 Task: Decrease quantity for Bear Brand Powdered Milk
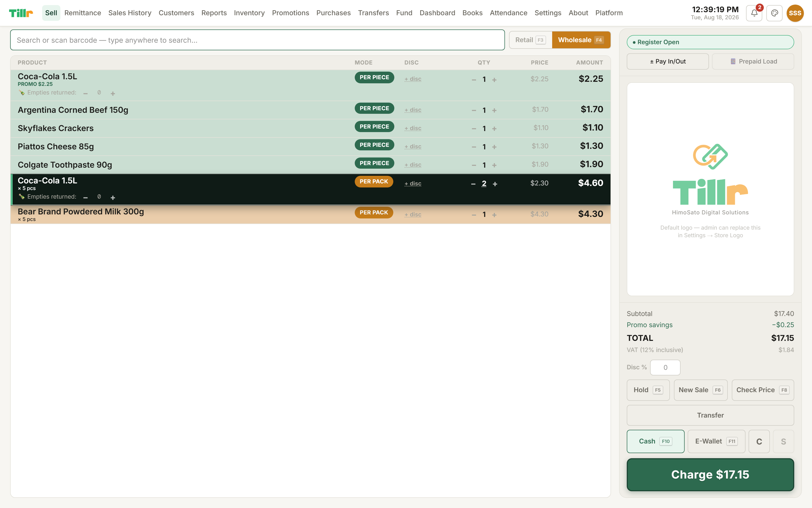(474, 215)
